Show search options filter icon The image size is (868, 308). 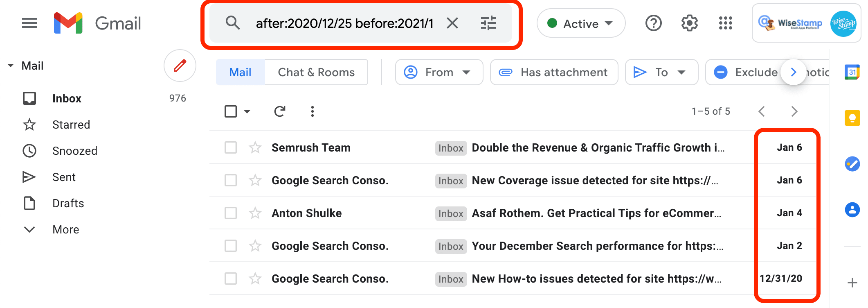488,23
